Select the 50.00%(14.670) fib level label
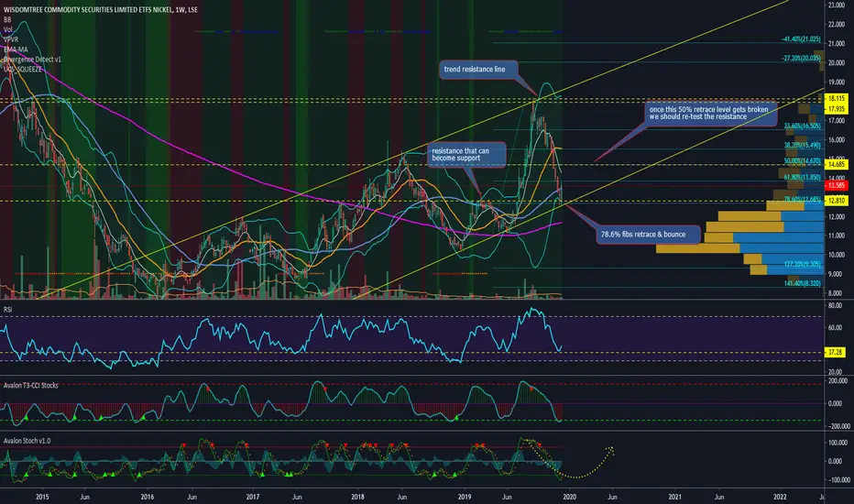The image size is (854, 504). pyautogui.click(x=803, y=161)
